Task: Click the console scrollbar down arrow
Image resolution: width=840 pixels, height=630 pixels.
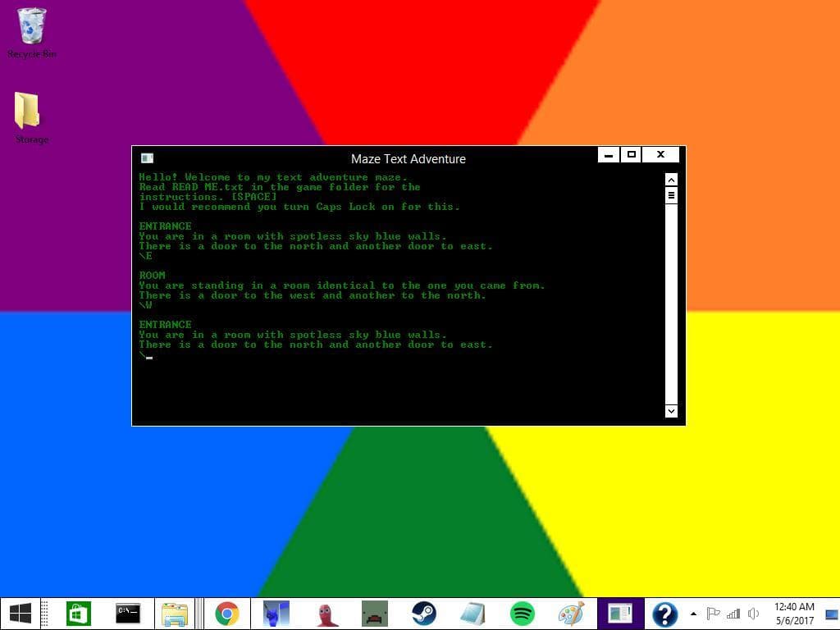Action: (x=671, y=411)
